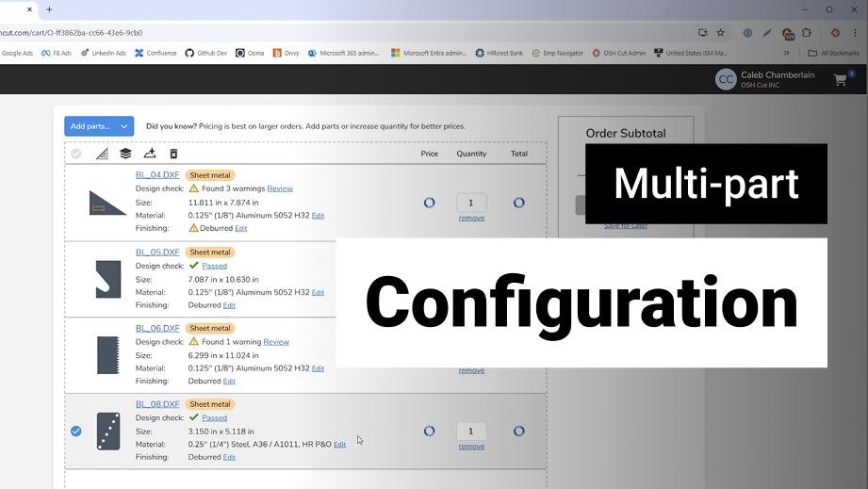Image resolution: width=868 pixels, height=489 pixels.
Task: Open the Hillcrest Bank bookmark
Action: [x=499, y=53]
